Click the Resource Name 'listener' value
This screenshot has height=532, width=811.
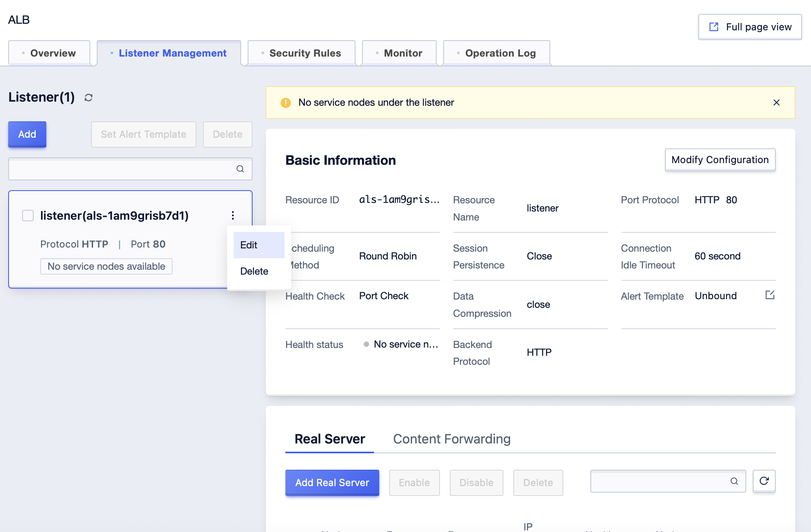click(x=542, y=208)
